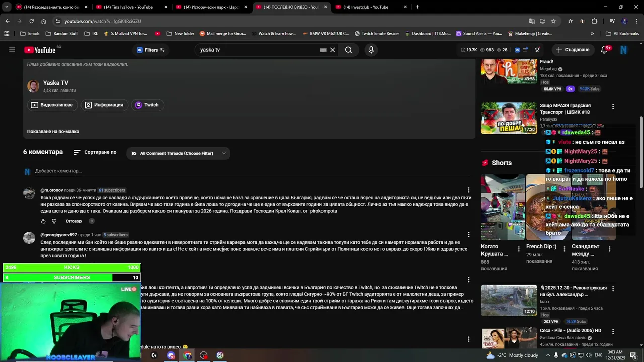Click the address bar URL
644x362 pixels.
click(x=103, y=21)
